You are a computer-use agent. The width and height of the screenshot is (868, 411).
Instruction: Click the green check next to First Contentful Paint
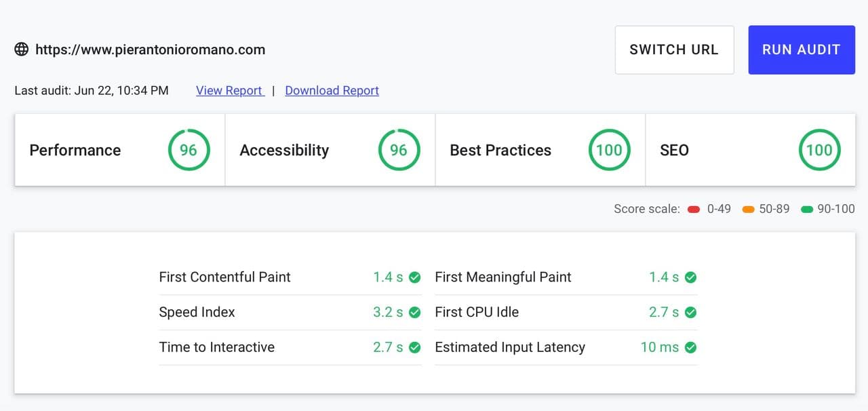coord(415,277)
